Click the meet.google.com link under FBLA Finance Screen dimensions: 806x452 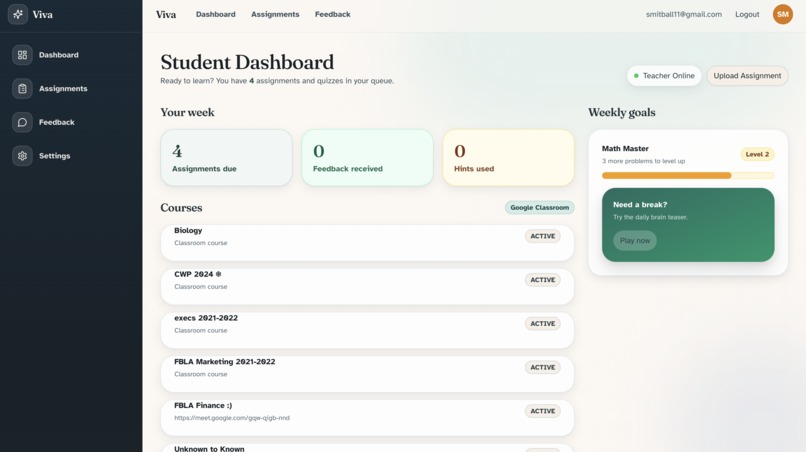tap(232, 418)
